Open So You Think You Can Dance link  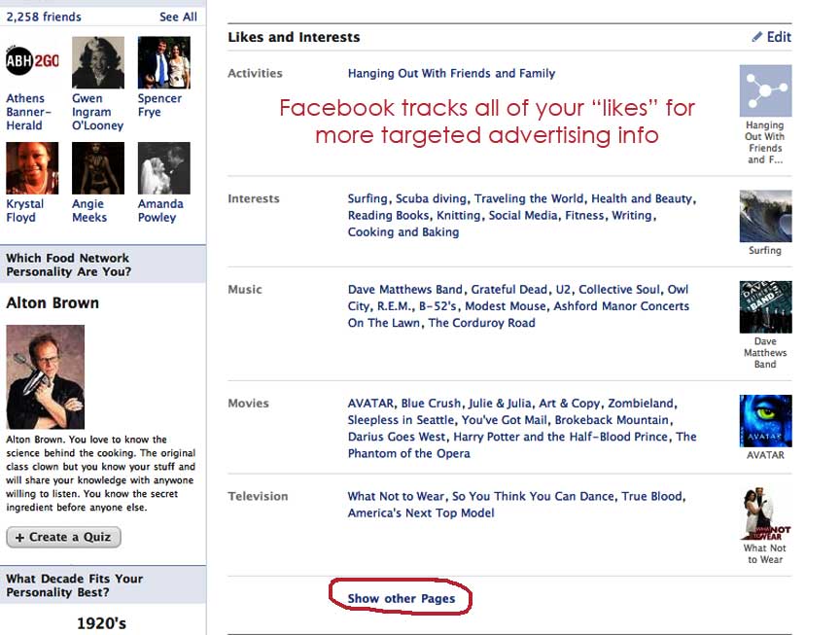tap(533, 496)
